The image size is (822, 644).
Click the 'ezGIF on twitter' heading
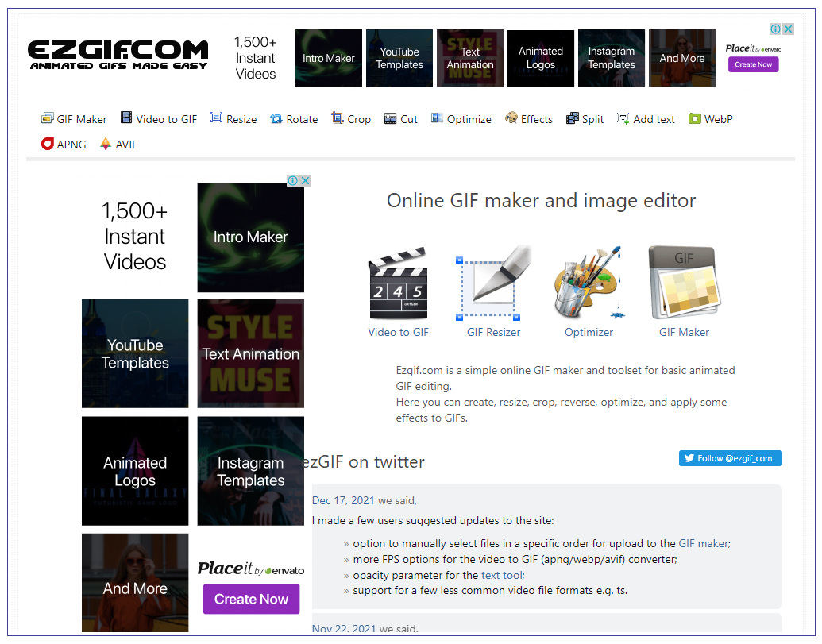point(365,461)
